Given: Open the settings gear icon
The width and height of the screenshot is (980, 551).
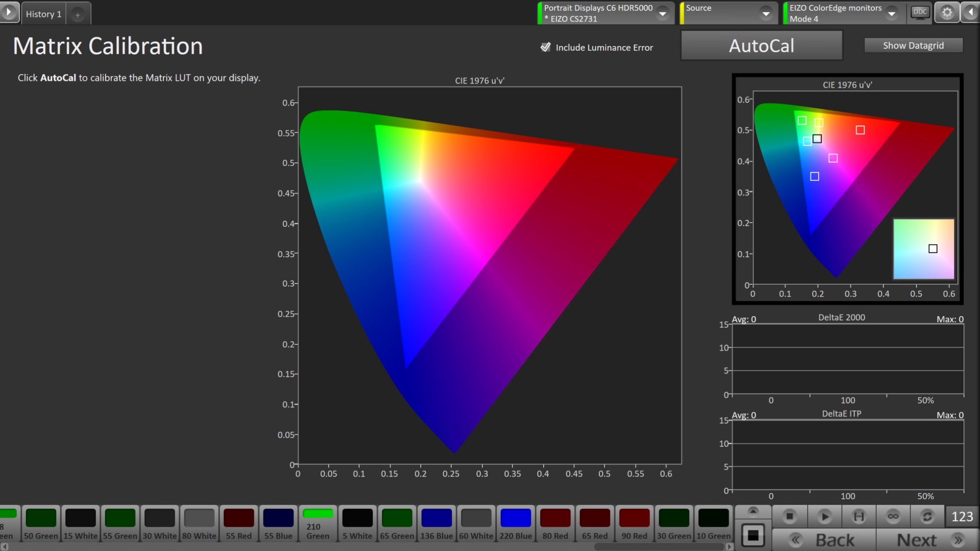Looking at the screenshot, I should [x=947, y=13].
